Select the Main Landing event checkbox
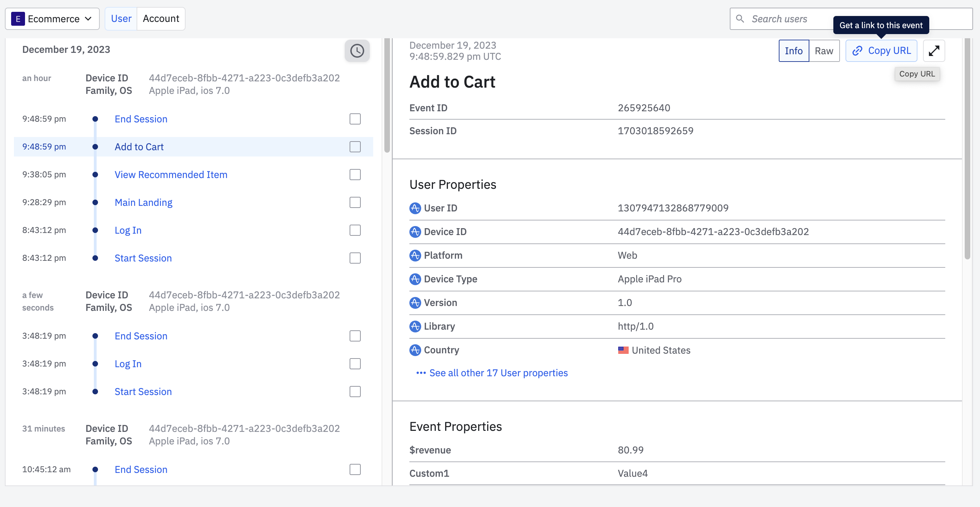 click(354, 202)
